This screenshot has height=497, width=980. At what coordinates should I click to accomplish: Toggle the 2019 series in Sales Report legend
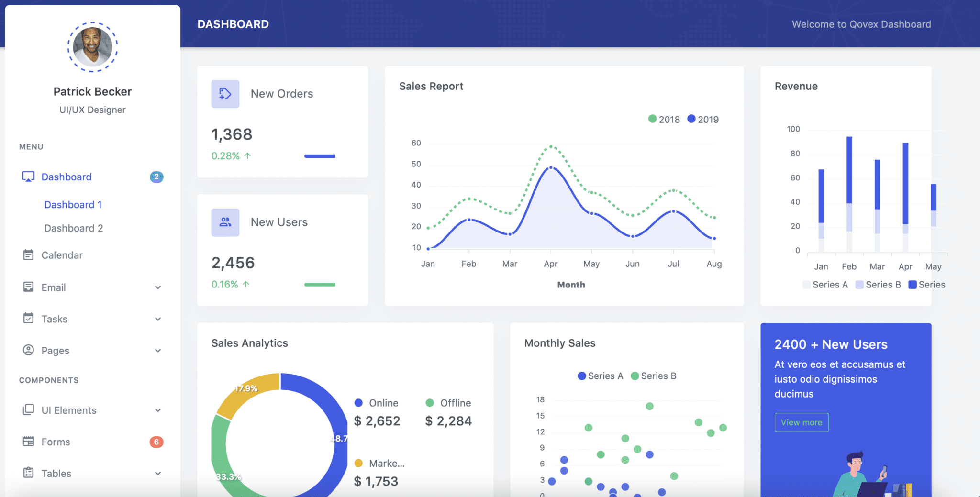[703, 119]
